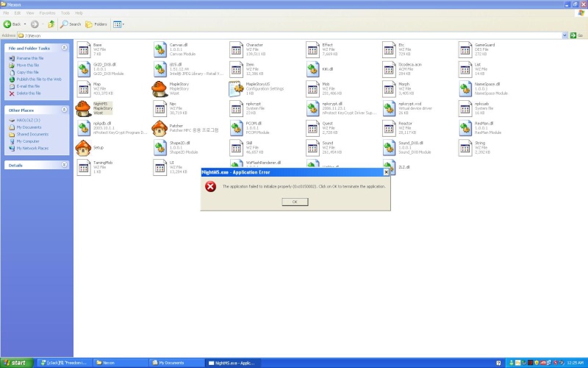
Task: Select the Npc WZ file icon
Action: (159, 108)
